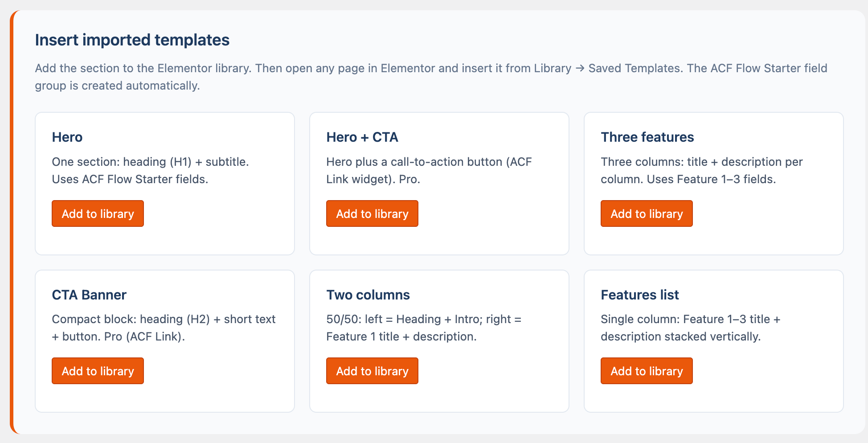Select the CTA Banner template card
This screenshot has height=443, width=868.
tap(165, 340)
